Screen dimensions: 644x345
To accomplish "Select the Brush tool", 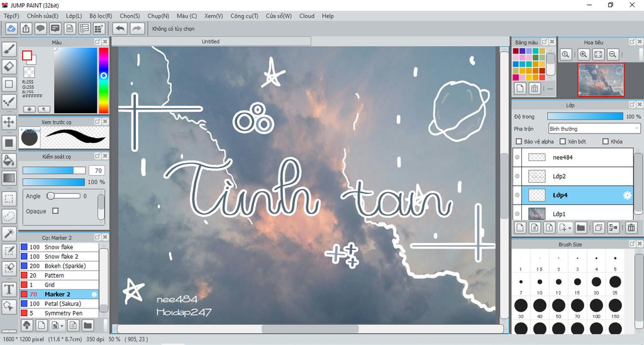I will 9,49.
